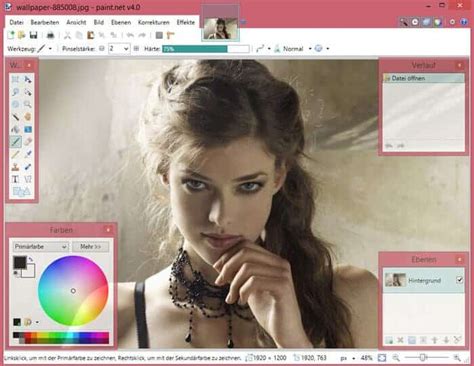
Task: Save the image with the floppy disk icon
Action: click(x=33, y=35)
